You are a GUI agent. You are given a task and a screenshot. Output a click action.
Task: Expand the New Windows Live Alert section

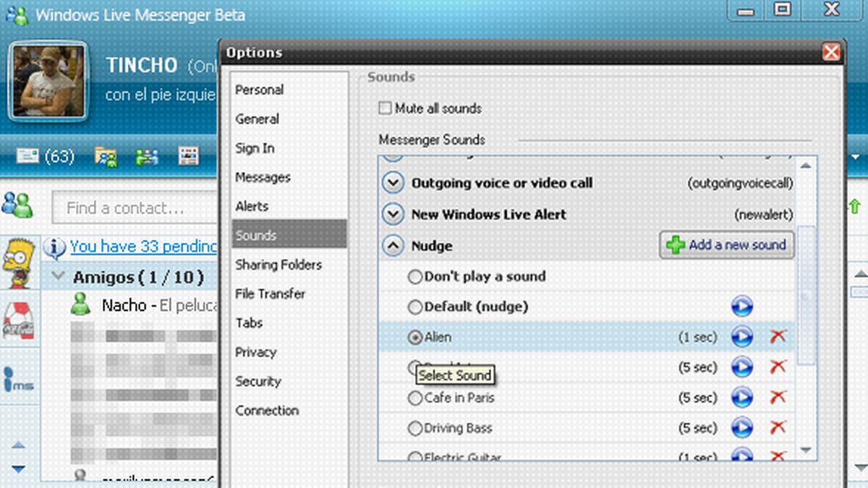pyautogui.click(x=393, y=215)
